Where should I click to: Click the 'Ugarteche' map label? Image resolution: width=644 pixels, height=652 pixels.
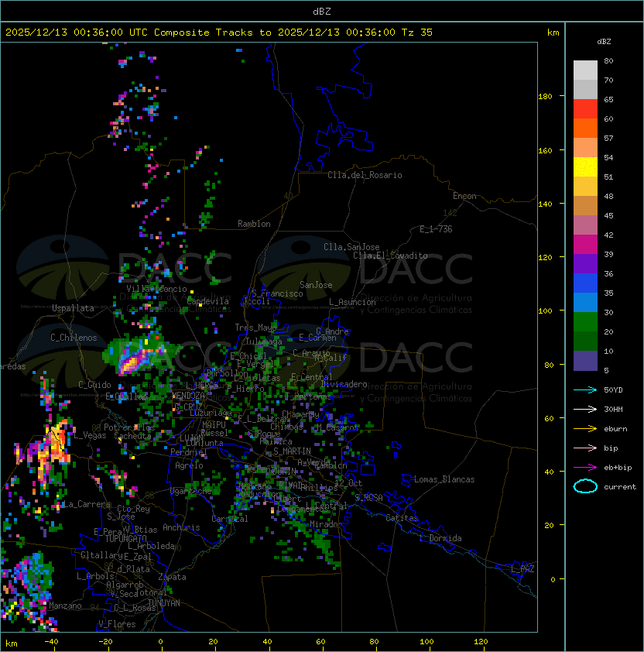[x=191, y=491]
